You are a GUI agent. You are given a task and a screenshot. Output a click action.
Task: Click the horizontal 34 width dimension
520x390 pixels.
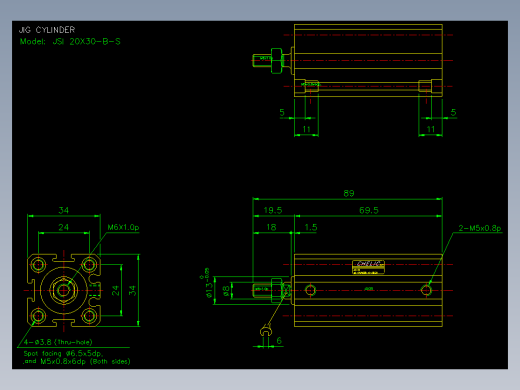[63, 210]
